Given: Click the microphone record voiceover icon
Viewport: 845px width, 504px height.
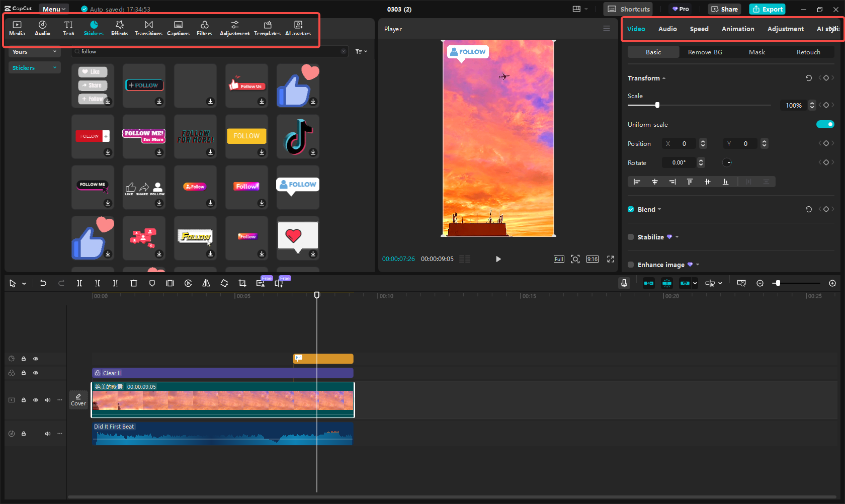Looking at the screenshot, I should click(x=624, y=283).
